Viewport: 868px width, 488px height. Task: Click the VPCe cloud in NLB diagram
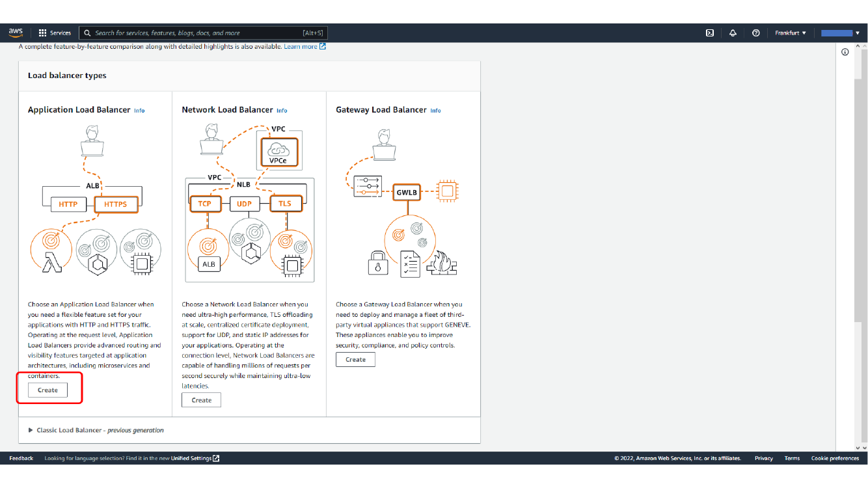278,152
